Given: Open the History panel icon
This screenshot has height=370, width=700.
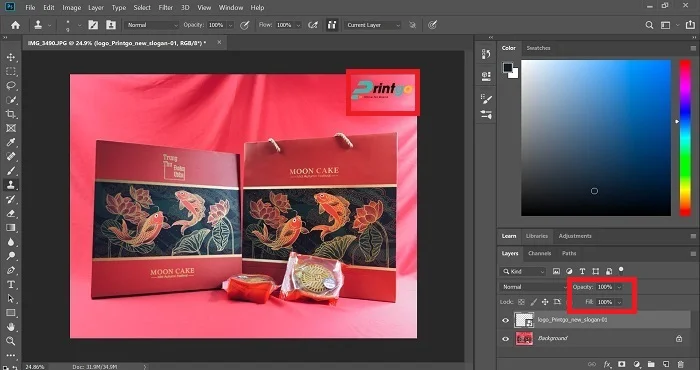Looking at the screenshot, I should [486, 54].
